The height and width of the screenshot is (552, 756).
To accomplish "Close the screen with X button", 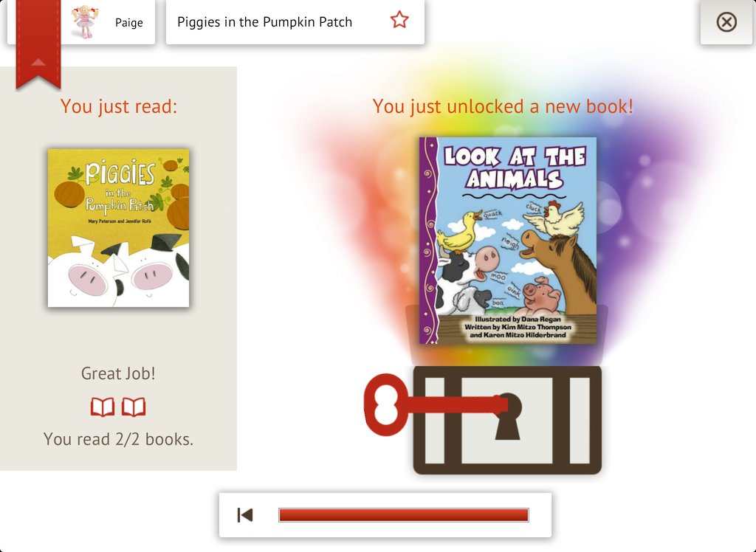I will (726, 21).
